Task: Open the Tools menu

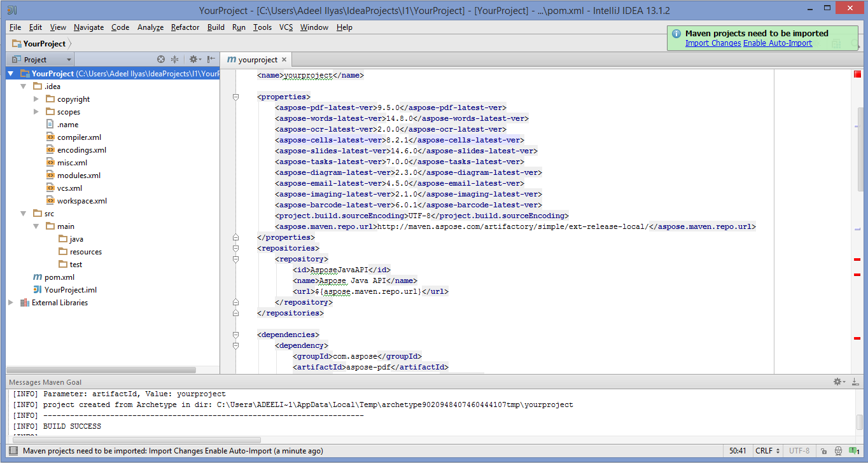Action: tap(262, 27)
